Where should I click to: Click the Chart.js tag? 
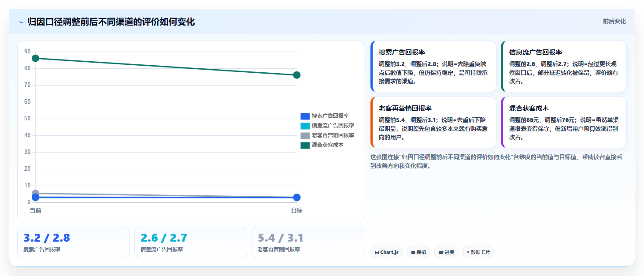[x=387, y=252]
